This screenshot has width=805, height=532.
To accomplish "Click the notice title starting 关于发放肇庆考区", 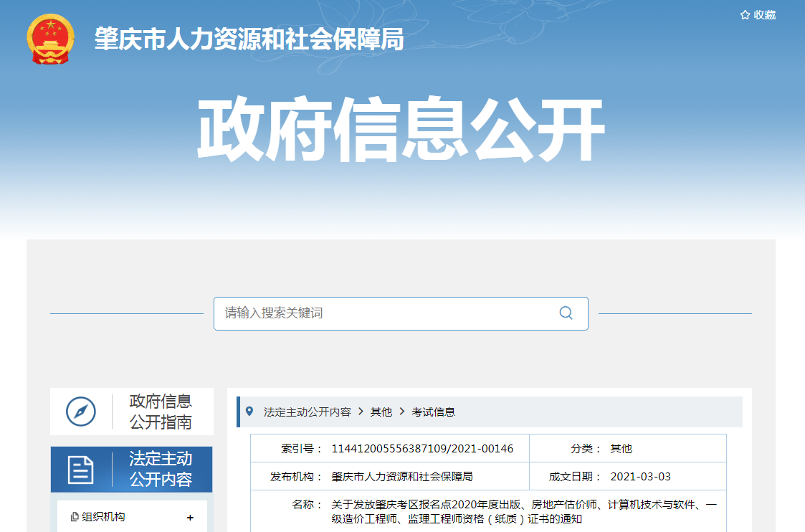I will (x=524, y=512).
